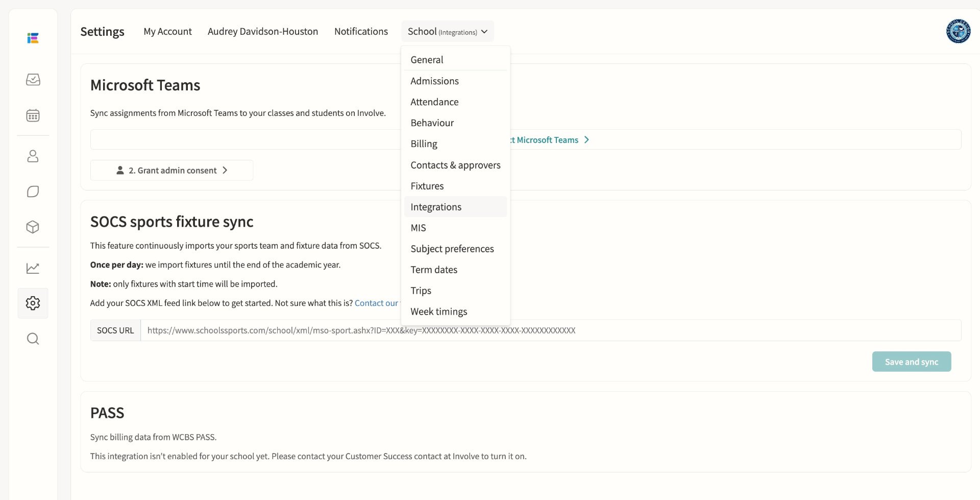Click the settings gear icon in sidebar

point(33,303)
